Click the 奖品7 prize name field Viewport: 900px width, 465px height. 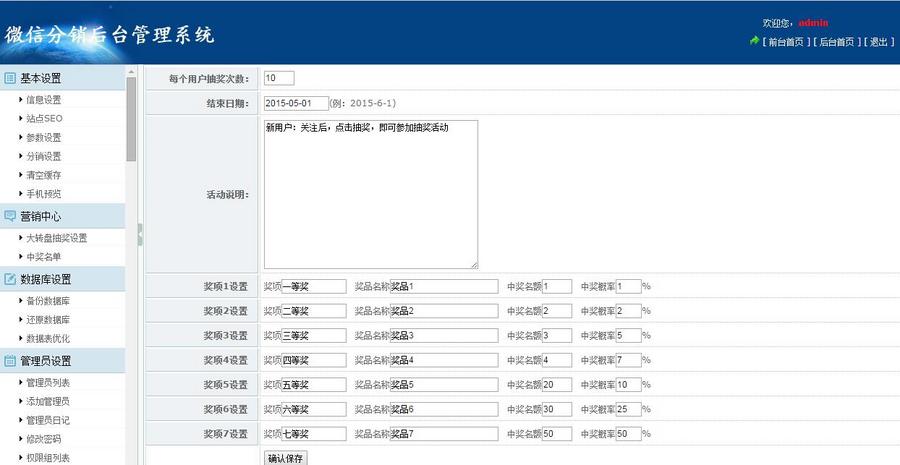(x=444, y=433)
